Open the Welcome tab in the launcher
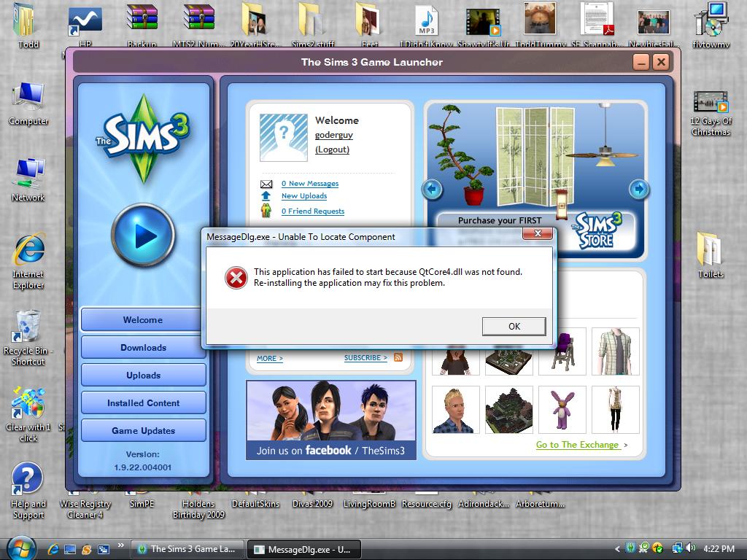The height and width of the screenshot is (560, 747). coord(142,320)
